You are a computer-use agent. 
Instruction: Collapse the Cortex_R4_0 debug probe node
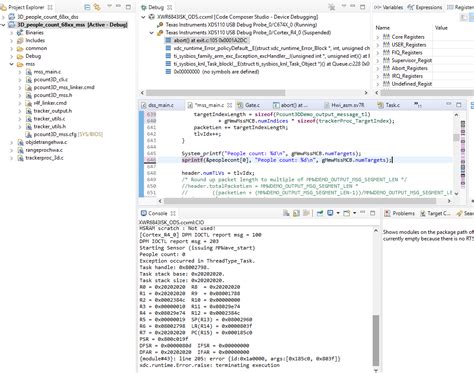tap(152, 33)
